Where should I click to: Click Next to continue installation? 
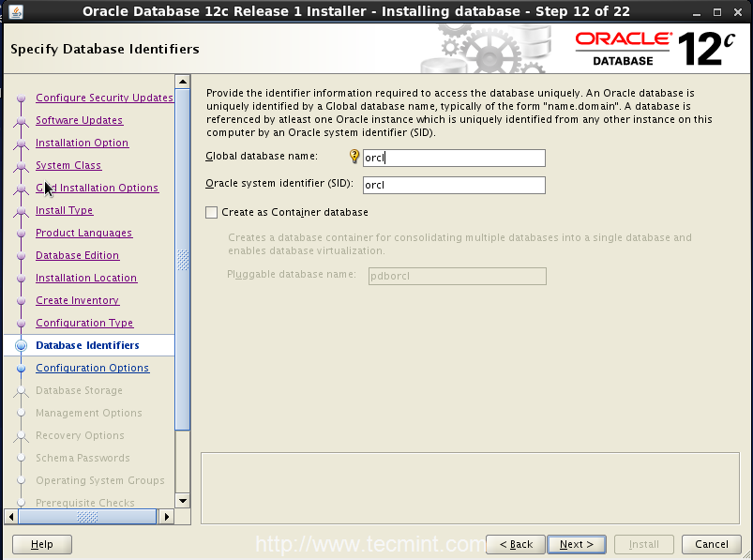577,544
